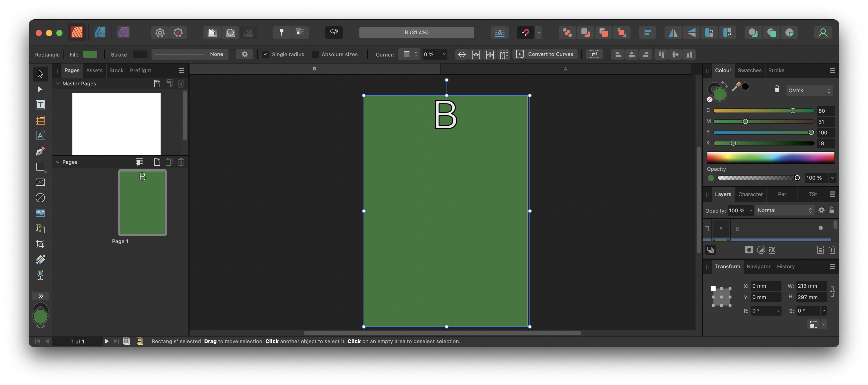Open the snapping magnet options

pyautogui.click(x=539, y=32)
